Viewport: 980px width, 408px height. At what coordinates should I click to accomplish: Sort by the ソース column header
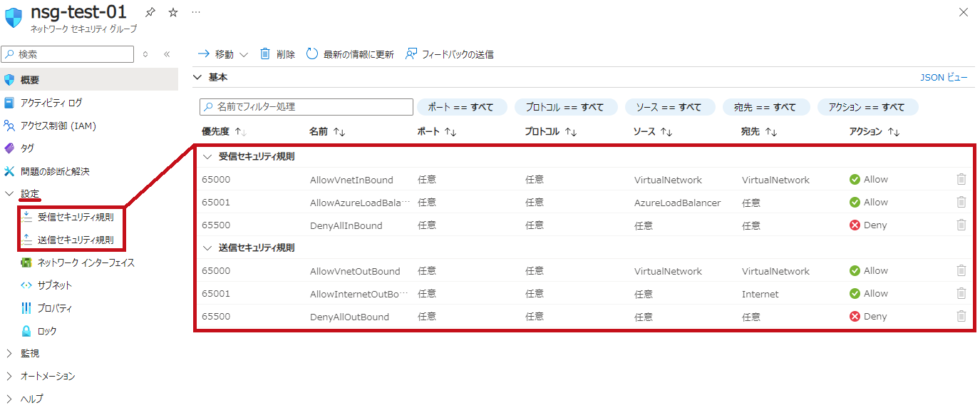tap(653, 132)
